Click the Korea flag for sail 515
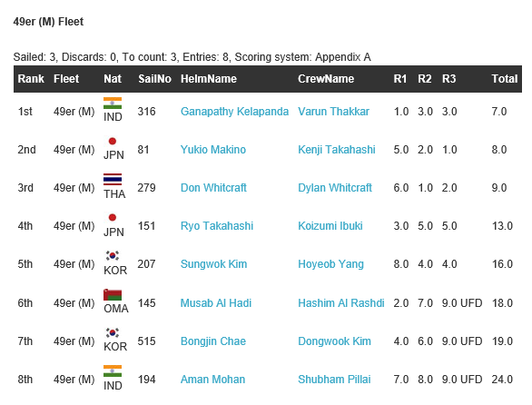Screen dimensions: 532x405 coord(113,332)
